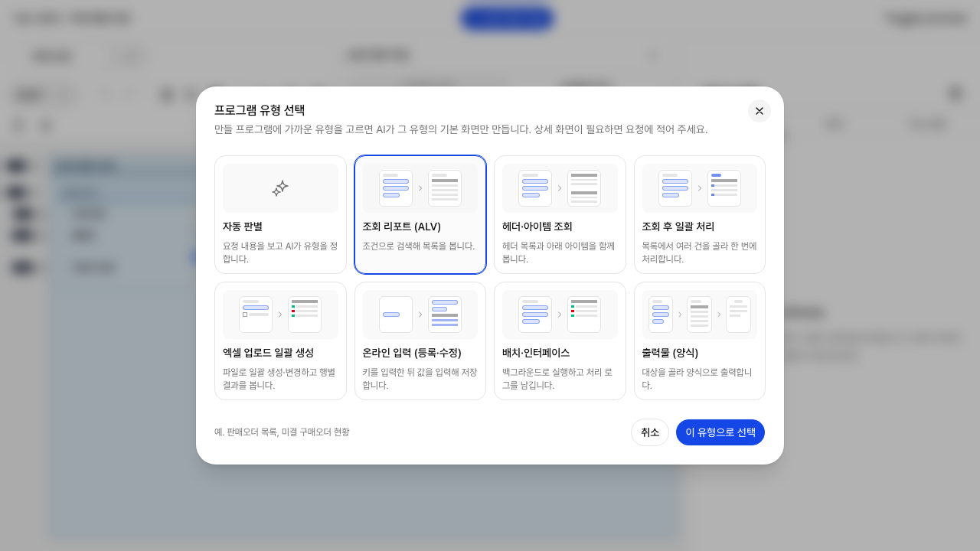This screenshot has height=551, width=980.
Task: Choose the 온라인 입력 (등록·수정) card
Action: click(x=420, y=341)
